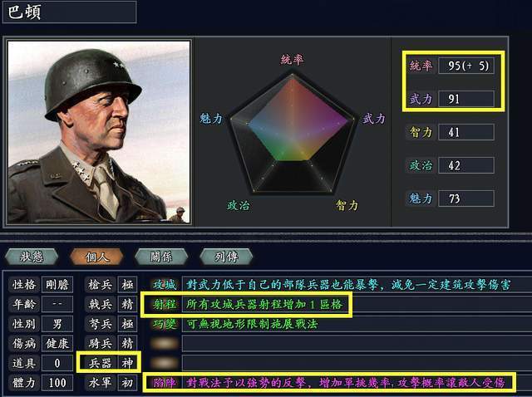Select the 統率 value field showing 95(+5)
Screen dimensions: 532x397
465,66
